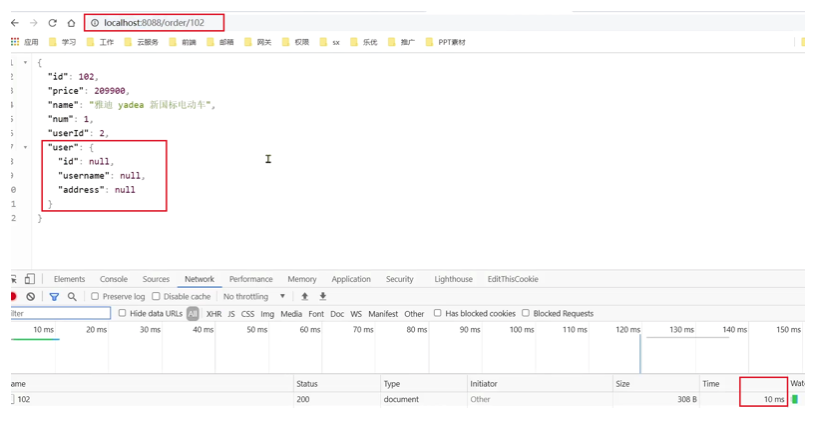Image resolution: width=821 pixels, height=444 pixels.
Task: Filter requests by Img
Action: click(267, 314)
